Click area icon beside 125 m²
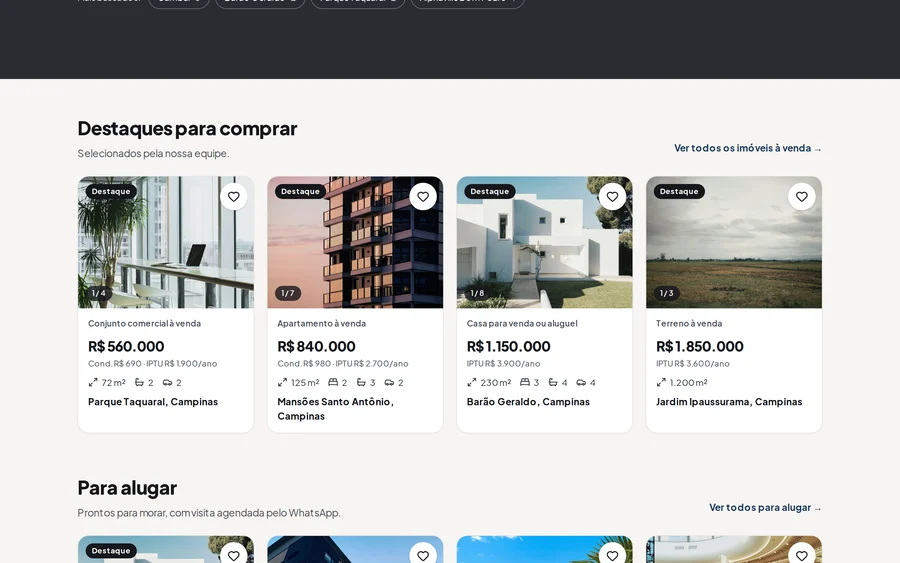This screenshot has height=563, width=900. [282, 382]
